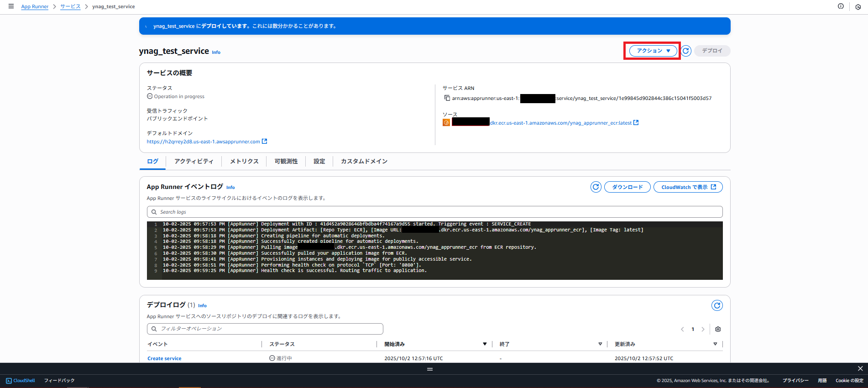Screen dimensions: 868x388
Task: Open the メトリクス tab
Action: tap(244, 162)
